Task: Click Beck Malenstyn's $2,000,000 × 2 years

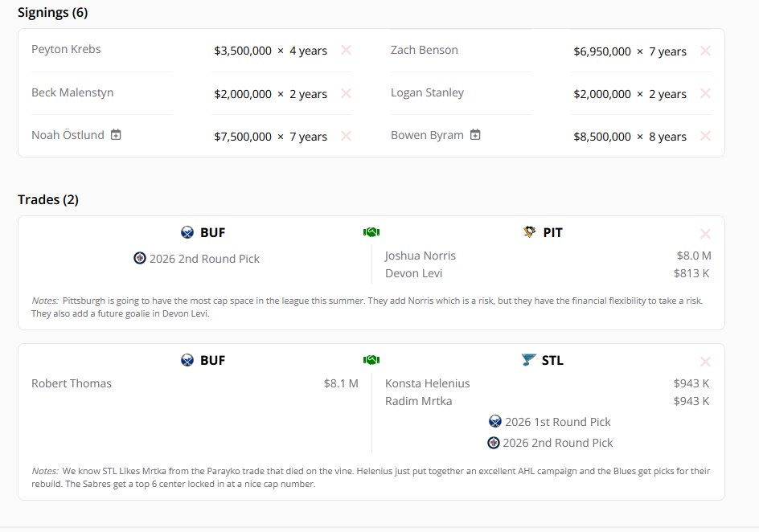Action: pyautogui.click(x=271, y=94)
